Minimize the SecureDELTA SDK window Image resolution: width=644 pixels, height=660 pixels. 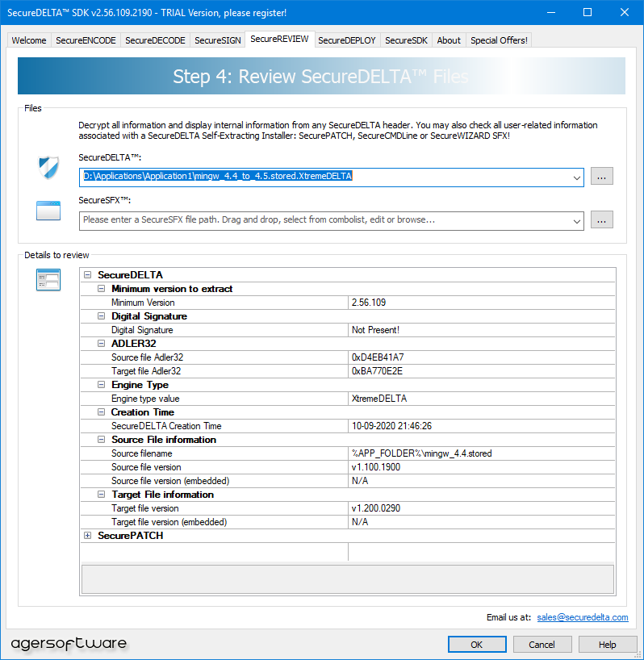click(550, 13)
